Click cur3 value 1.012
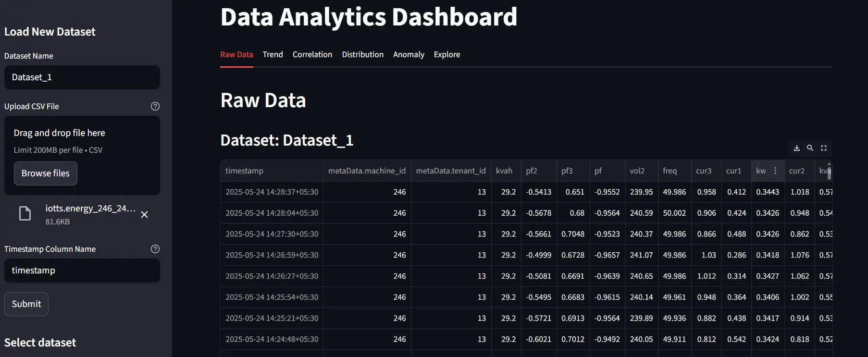This screenshot has width=868, height=357. 706,276
